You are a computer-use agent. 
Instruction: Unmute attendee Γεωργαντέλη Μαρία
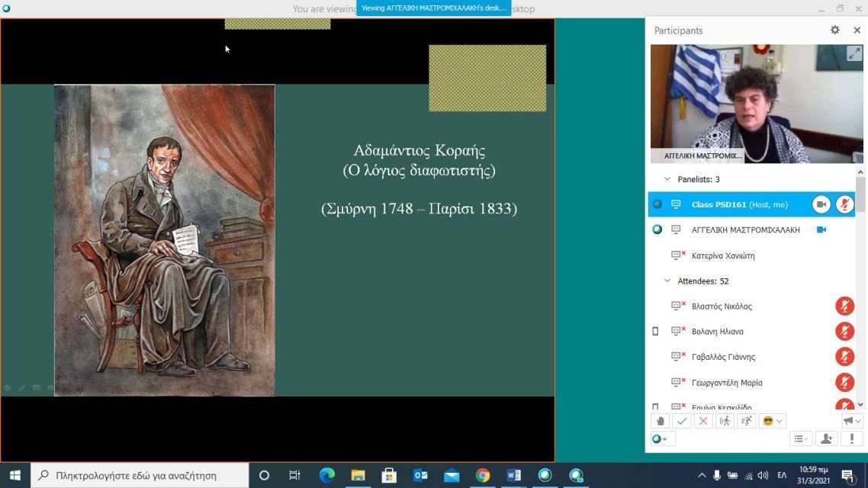coord(844,382)
